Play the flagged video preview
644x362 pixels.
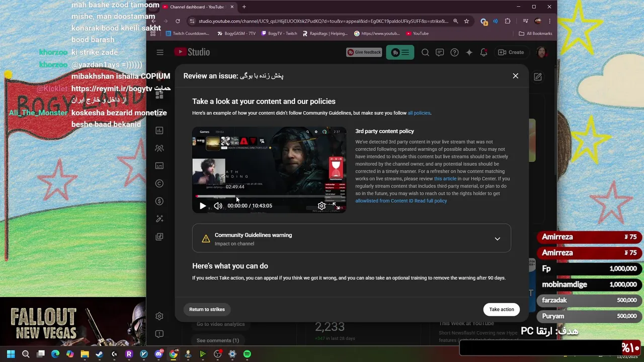pyautogui.click(x=202, y=206)
